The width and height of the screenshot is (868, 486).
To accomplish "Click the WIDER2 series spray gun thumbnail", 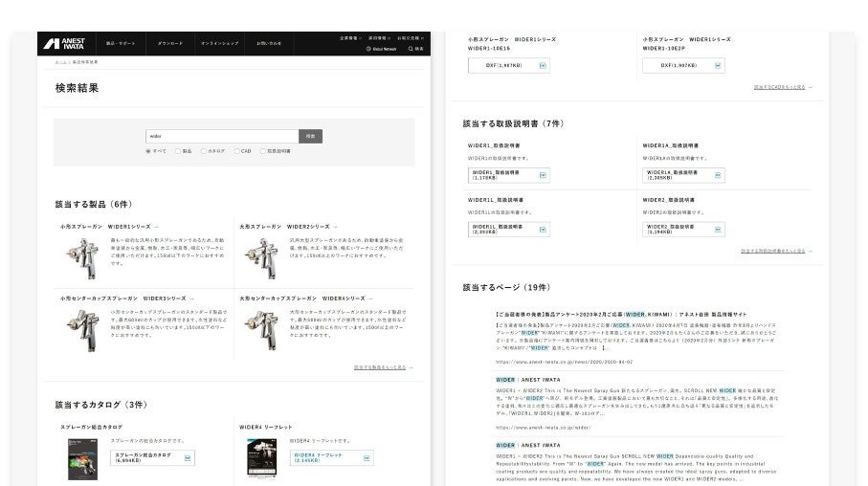I will [262, 259].
